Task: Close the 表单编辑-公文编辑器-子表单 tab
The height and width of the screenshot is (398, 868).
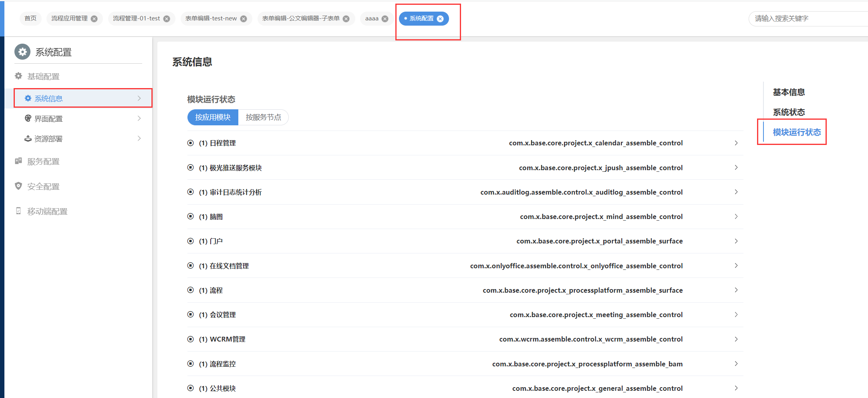Action: coord(346,19)
